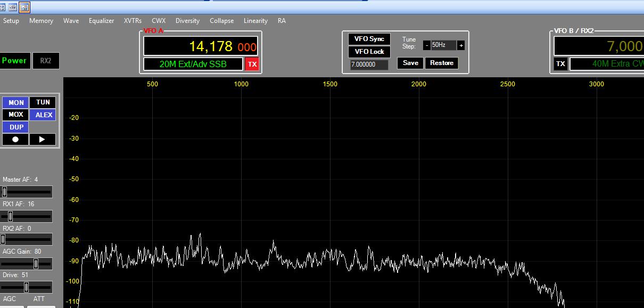Toggle the green Power button
Screen dimensions: 644x308
14,61
